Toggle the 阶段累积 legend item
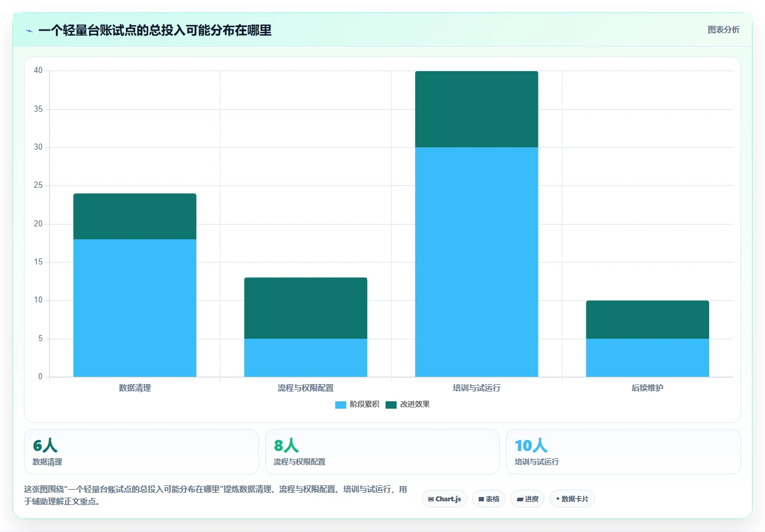The image size is (765, 532). pyautogui.click(x=357, y=404)
